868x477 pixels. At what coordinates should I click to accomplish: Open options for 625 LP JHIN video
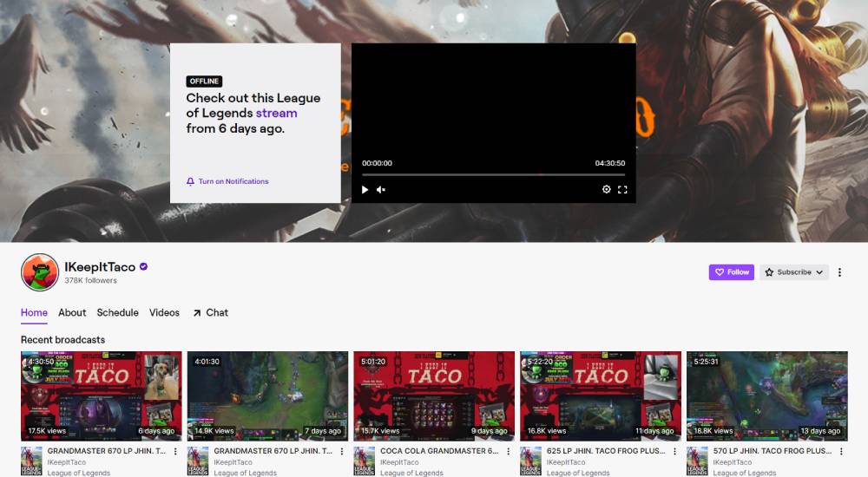click(x=674, y=452)
